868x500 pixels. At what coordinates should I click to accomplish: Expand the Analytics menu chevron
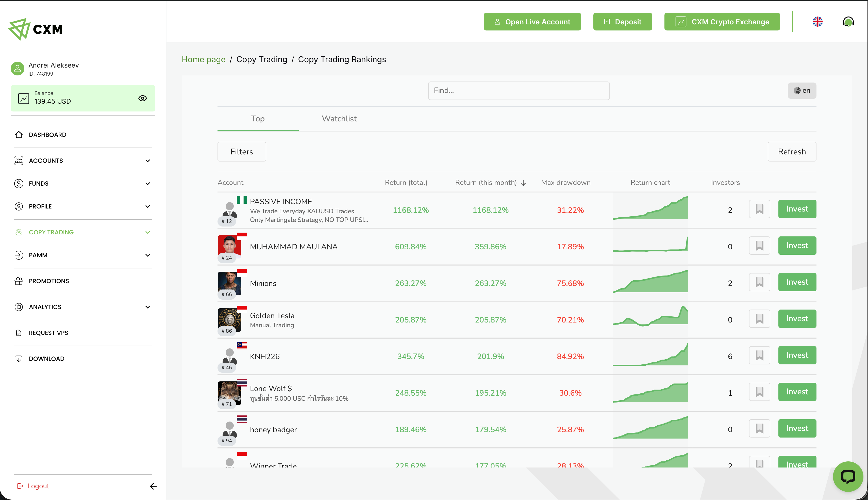coord(147,307)
